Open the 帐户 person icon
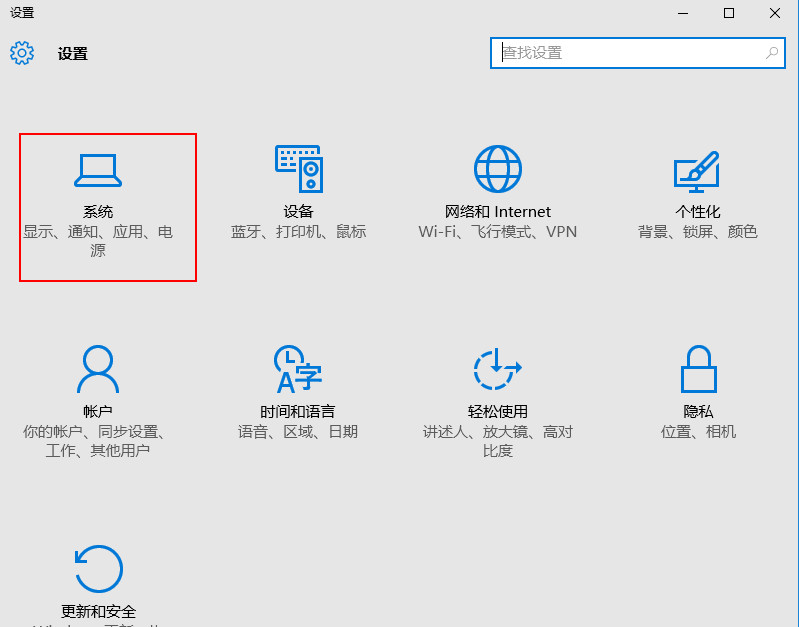This screenshot has width=799, height=627. [x=98, y=369]
